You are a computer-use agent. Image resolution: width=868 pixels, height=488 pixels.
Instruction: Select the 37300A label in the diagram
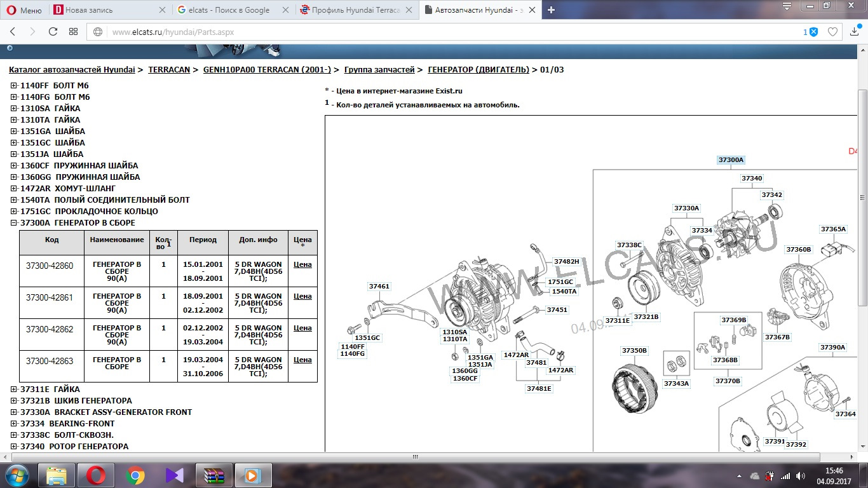(x=731, y=160)
